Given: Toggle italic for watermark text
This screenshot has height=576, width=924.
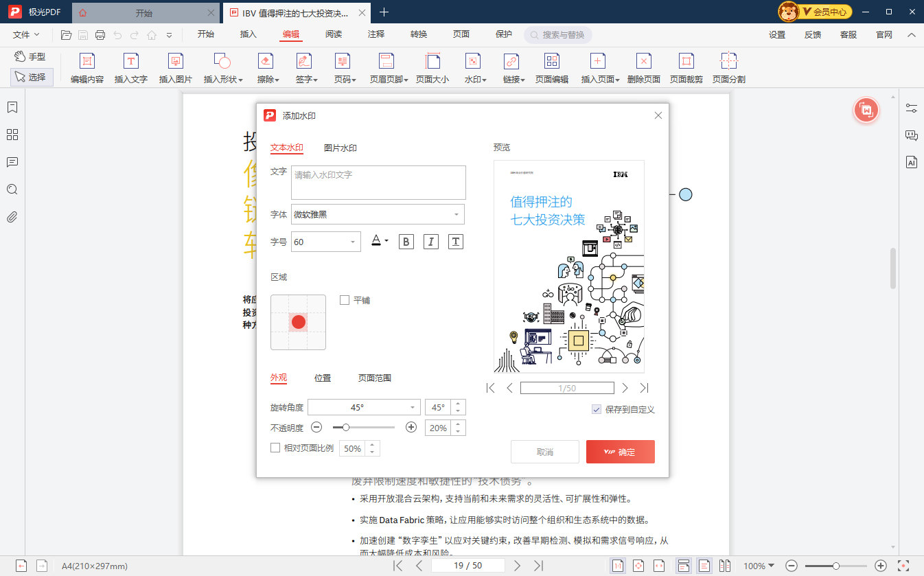Looking at the screenshot, I should pyautogui.click(x=430, y=242).
